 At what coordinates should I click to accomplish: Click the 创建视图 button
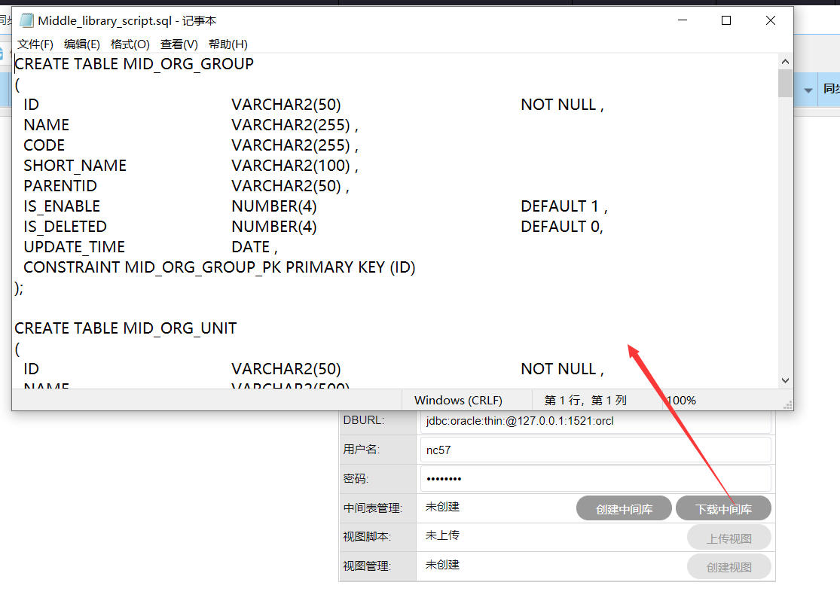click(x=729, y=567)
